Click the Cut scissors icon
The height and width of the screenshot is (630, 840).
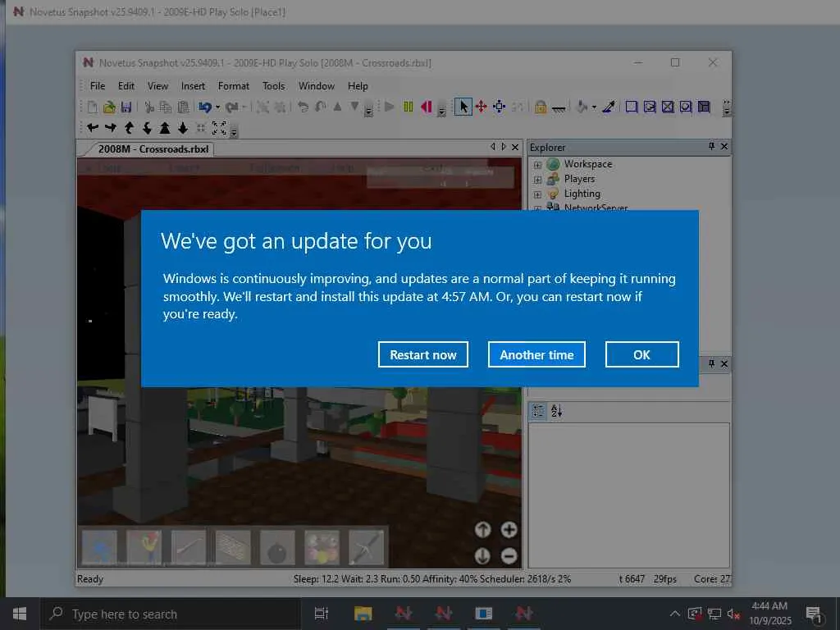pos(149,107)
